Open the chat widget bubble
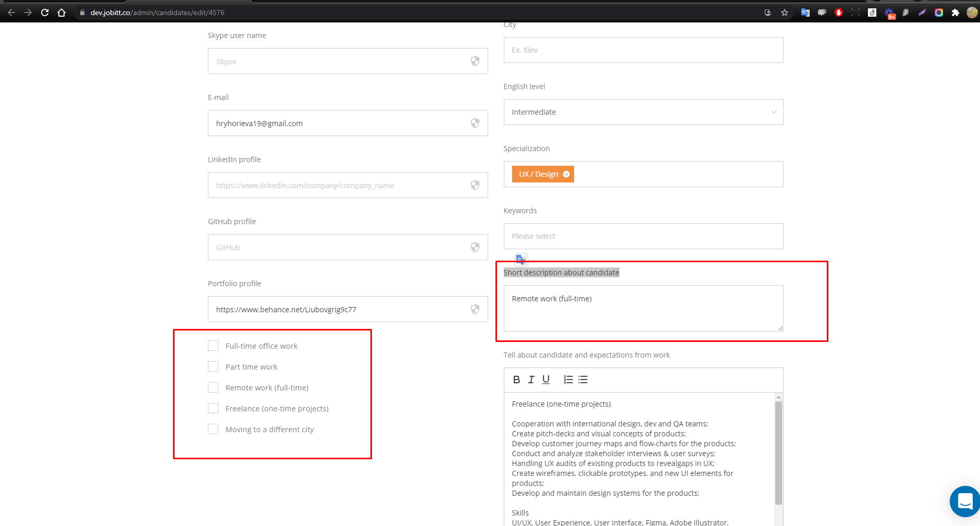 point(965,501)
